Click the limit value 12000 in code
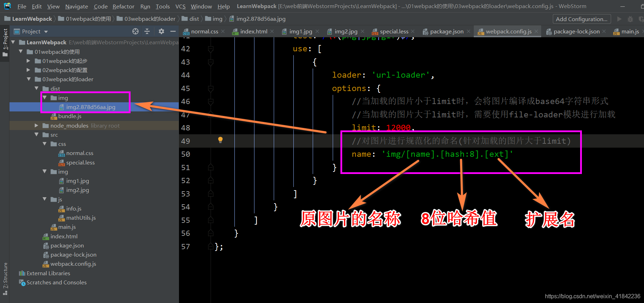 point(398,128)
